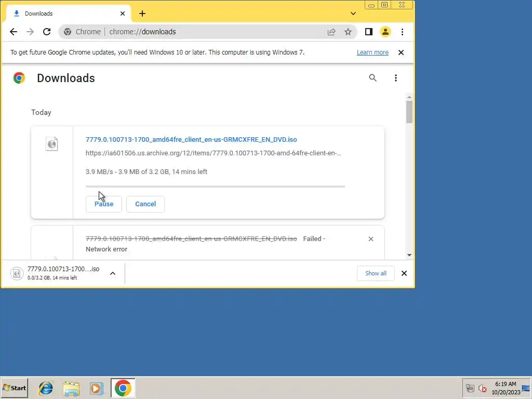Screen dimensions: 532x399
Task: Click the ISO file icon in download card
Action: tap(51, 144)
